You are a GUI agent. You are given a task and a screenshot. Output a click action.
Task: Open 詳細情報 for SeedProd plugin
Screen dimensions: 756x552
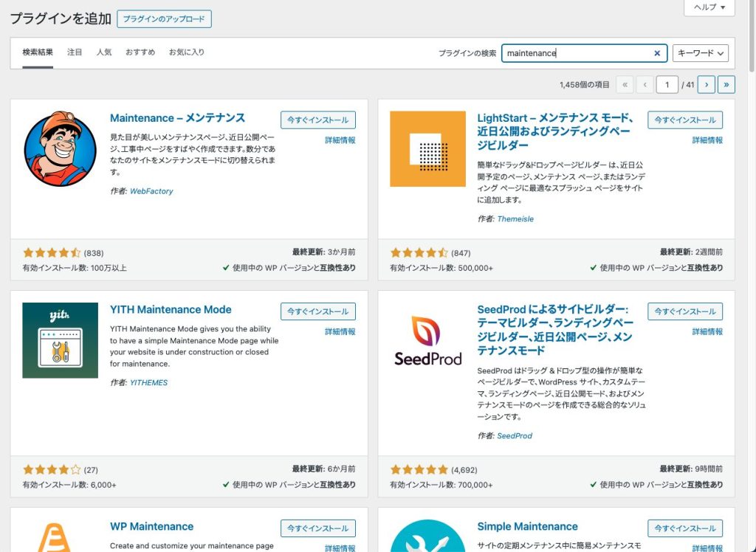click(707, 331)
